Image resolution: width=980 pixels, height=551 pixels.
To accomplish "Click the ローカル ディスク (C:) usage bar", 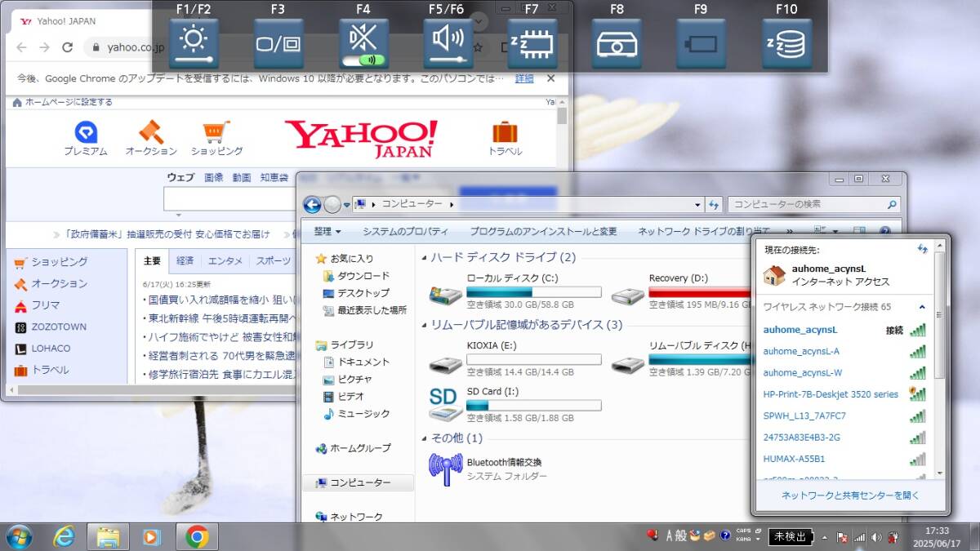I will (x=534, y=291).
